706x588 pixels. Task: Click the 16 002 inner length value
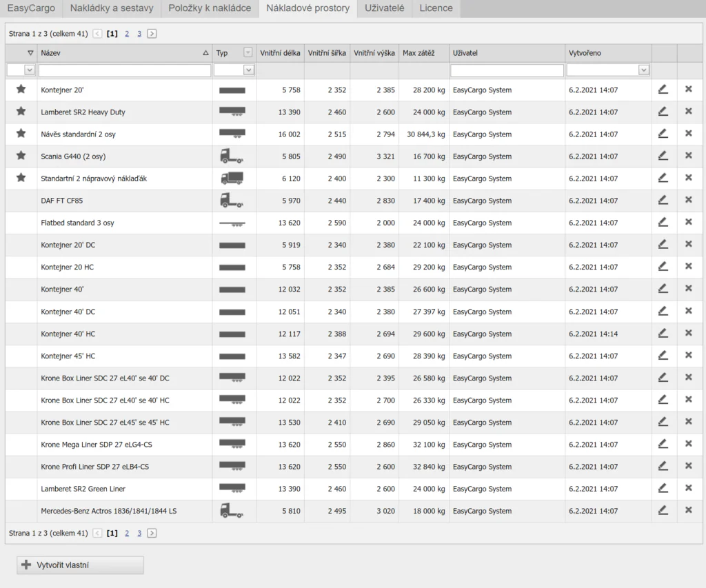[289, 134]
